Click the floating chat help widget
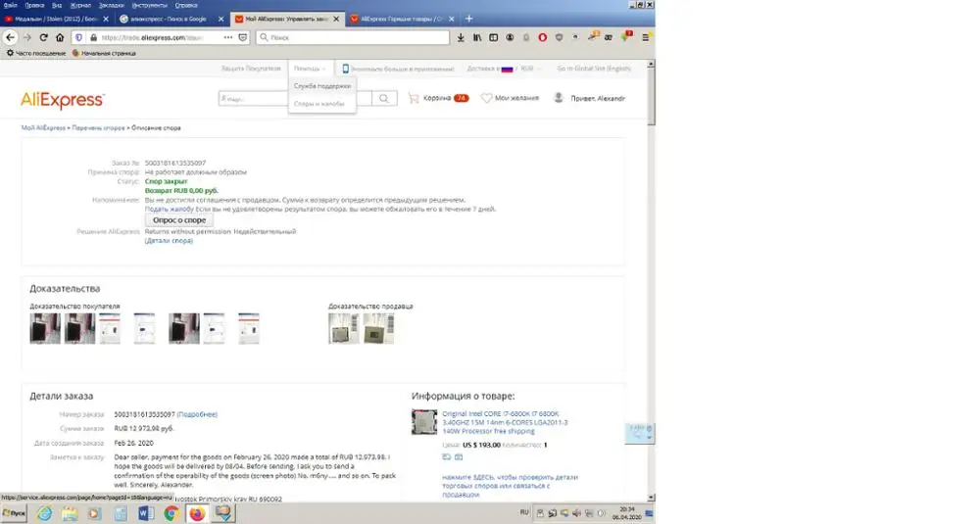The height and width of the screenshot is (524, 980). 639,433
